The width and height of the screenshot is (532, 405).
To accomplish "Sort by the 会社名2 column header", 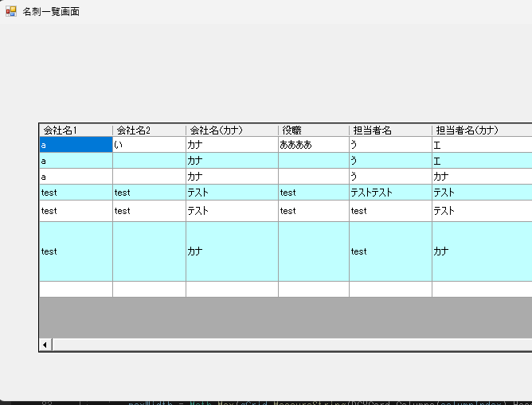I will pos(149,130).
